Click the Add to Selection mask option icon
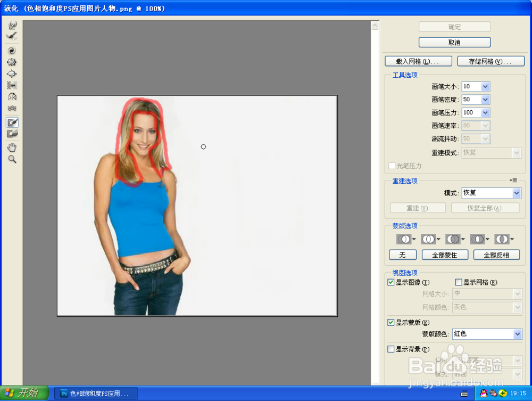The width and height of the screenshot is (532, 401). (x=428, y=239)
